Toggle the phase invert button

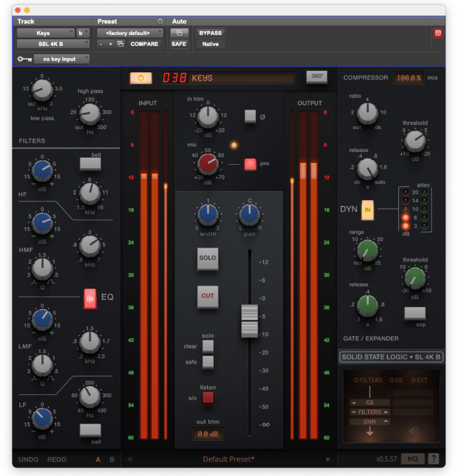[x=250, y=116]
